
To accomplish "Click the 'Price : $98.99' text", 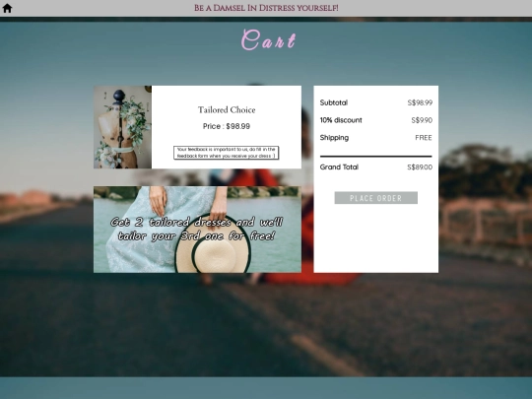I will pyautogui.click(x=227, y=126).
